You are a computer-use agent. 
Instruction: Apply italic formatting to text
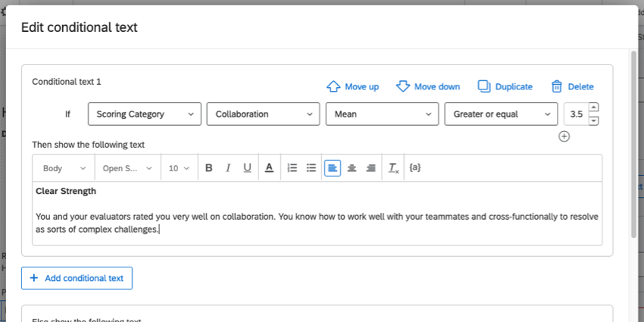(227, 168)
